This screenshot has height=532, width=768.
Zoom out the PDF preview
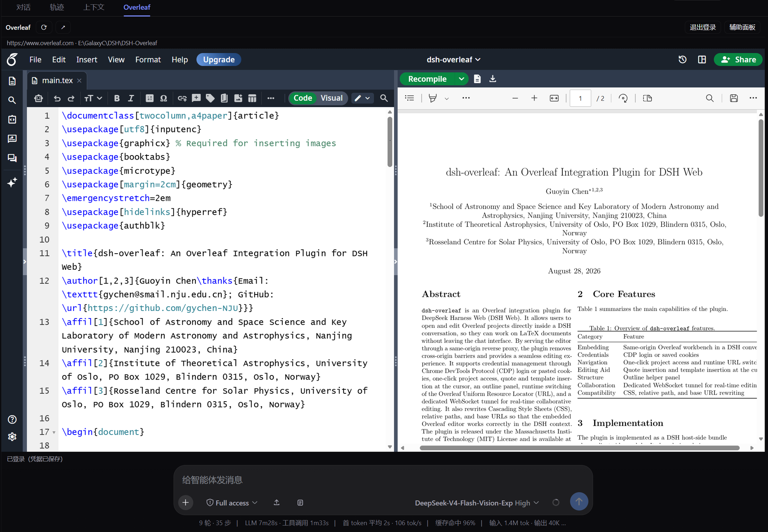515,98
